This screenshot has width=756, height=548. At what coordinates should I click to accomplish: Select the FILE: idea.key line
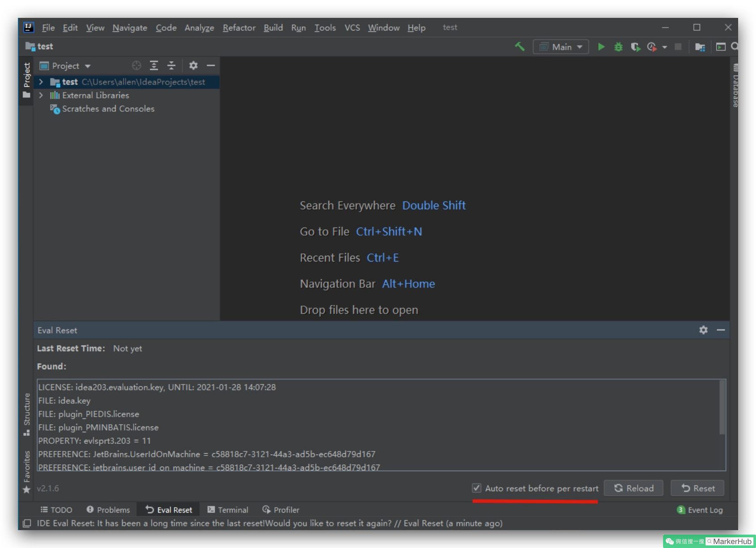(x=64, y=400)
